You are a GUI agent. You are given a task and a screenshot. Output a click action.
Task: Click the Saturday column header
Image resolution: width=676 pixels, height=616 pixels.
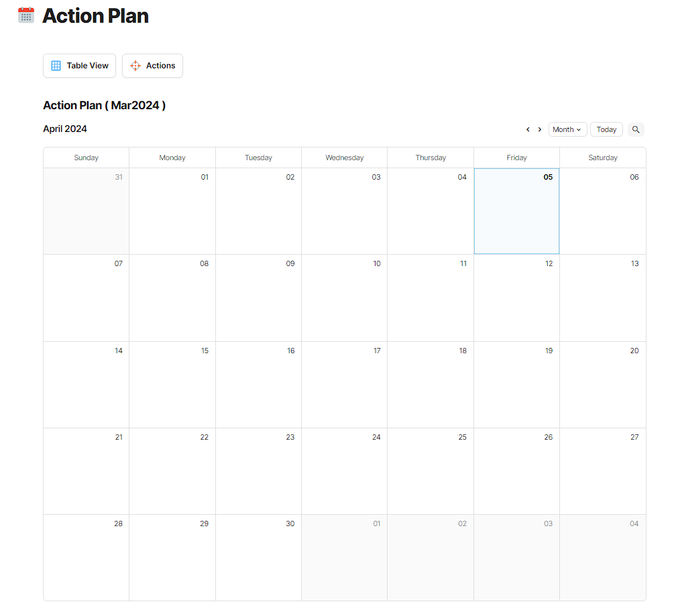[x=602, y=158]
